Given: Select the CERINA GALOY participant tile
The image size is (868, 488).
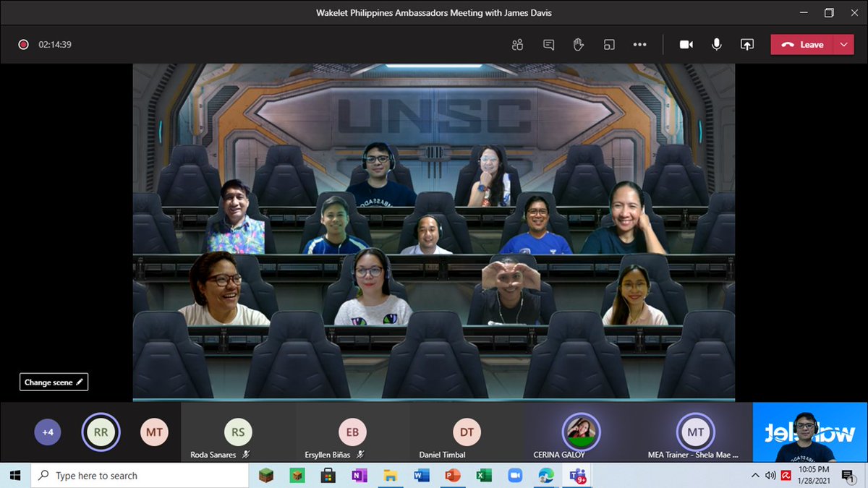Looking at the screenshot, I should tap(581, 432).
